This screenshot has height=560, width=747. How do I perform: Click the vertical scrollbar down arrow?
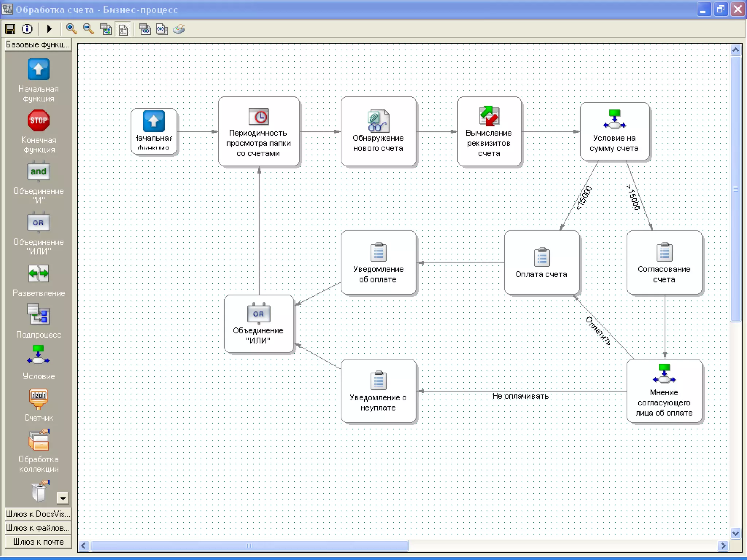point(735,533)
